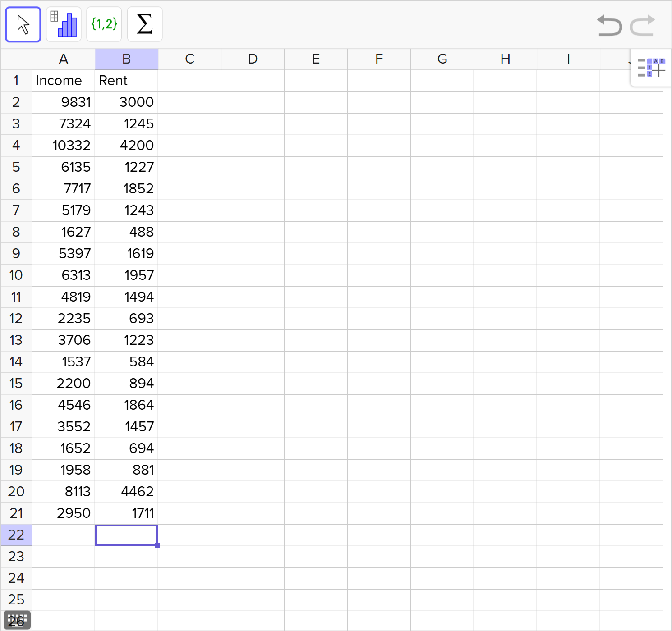Select column A header
The image size is (672, 631).
tap(64, 59)
